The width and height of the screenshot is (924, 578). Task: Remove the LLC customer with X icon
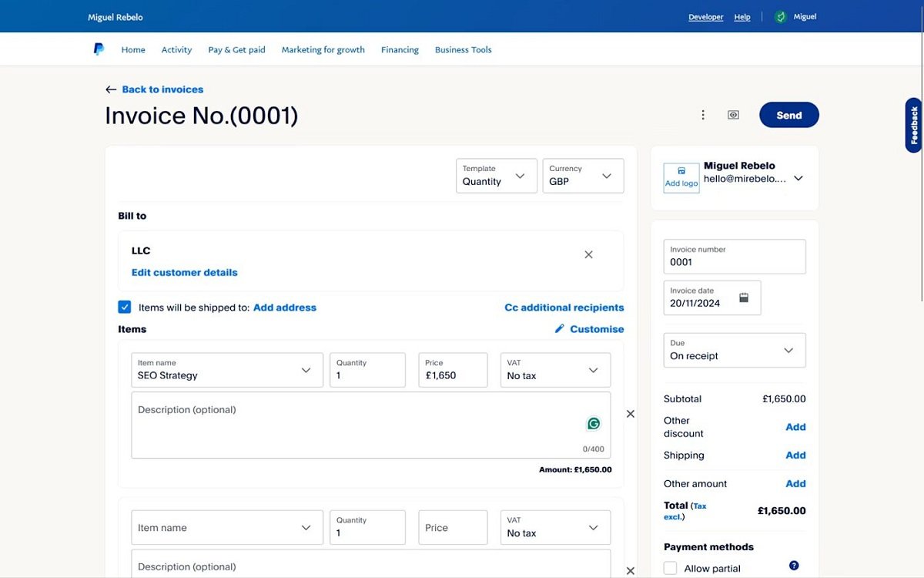(x=588, y=254)
